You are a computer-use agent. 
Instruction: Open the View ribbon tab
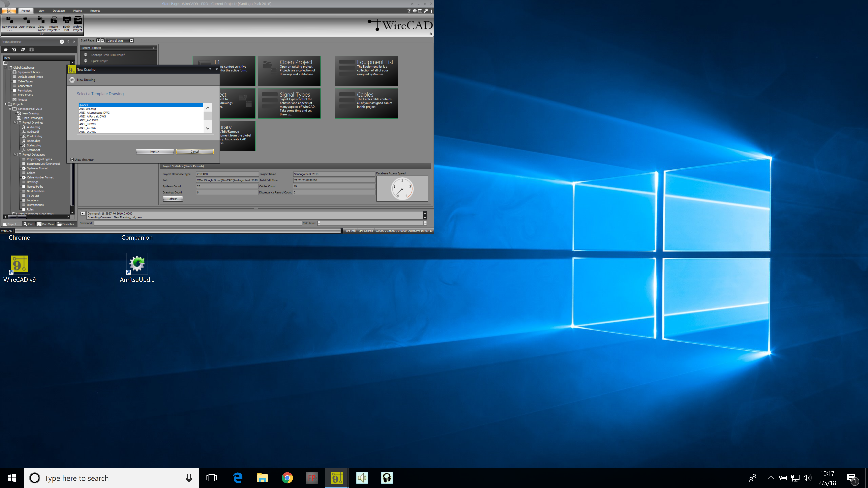41,11
